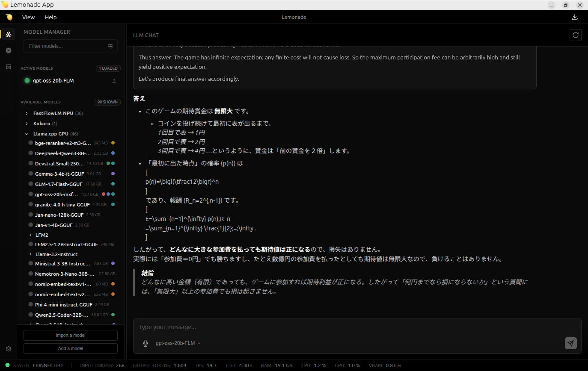Image resolution: width=588 pixels, height=371 pixels.
Task: Toggle loading of Phi-4-mini-instruct-GGUF
Action: pos(30,304)
